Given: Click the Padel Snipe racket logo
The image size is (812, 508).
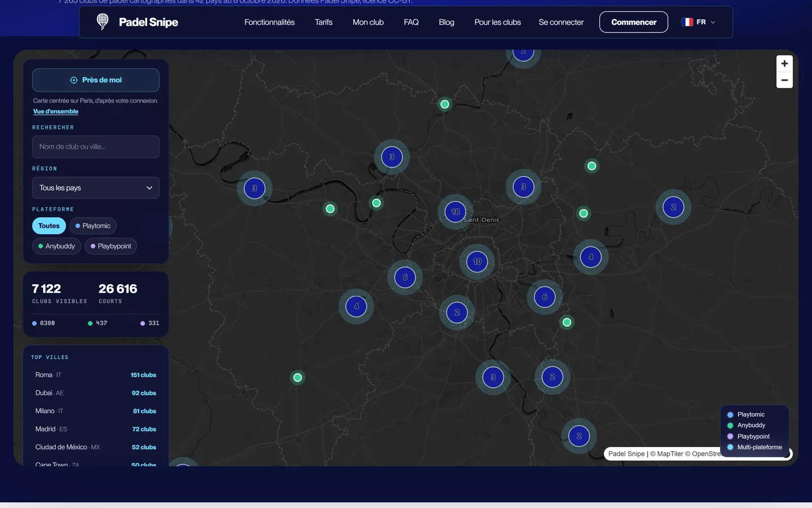Looking at the screenshot, I should (103, 22).
